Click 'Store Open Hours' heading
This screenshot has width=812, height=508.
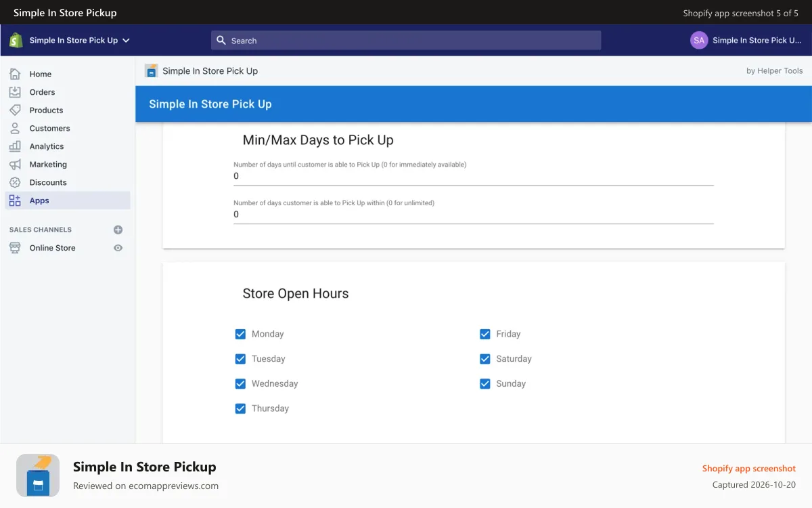(296, 293)
